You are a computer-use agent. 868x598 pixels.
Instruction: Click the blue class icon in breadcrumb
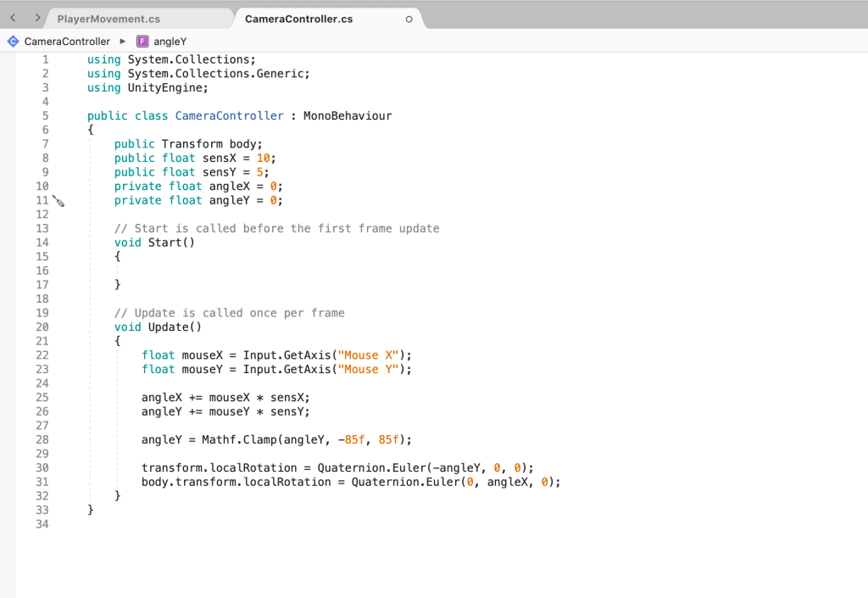[13, 41]
